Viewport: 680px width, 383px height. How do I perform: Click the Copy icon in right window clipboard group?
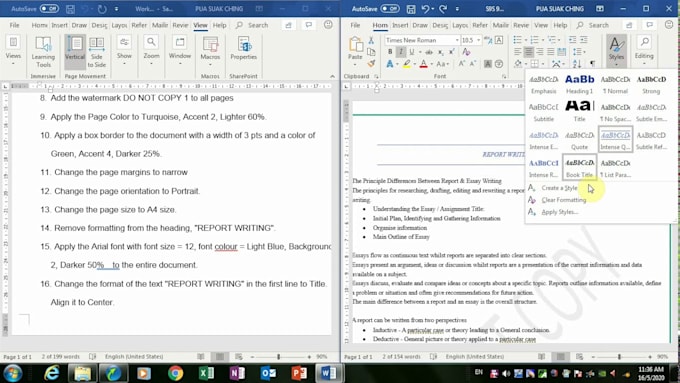click(x=371, y=52)
